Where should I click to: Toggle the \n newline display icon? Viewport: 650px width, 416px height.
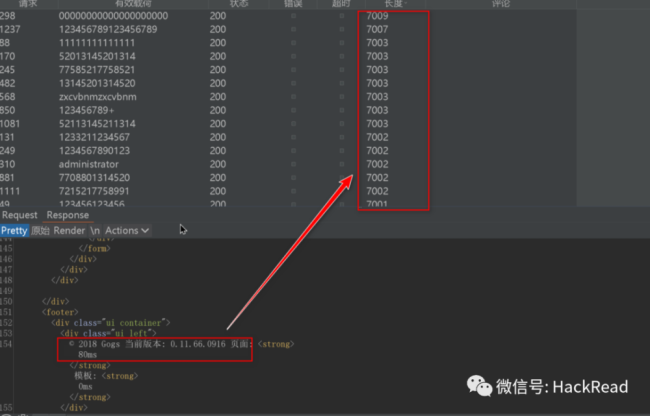(95, 230)
